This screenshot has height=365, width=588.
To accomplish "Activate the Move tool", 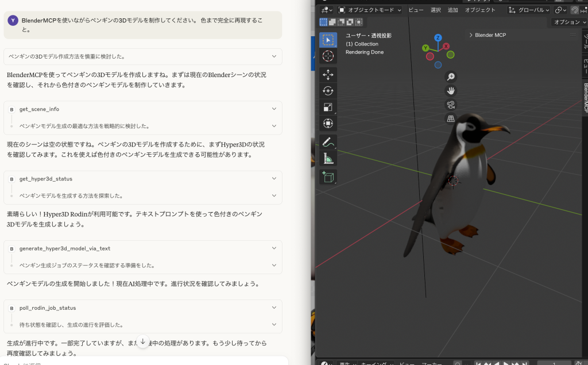I will (x=328, y=75).
